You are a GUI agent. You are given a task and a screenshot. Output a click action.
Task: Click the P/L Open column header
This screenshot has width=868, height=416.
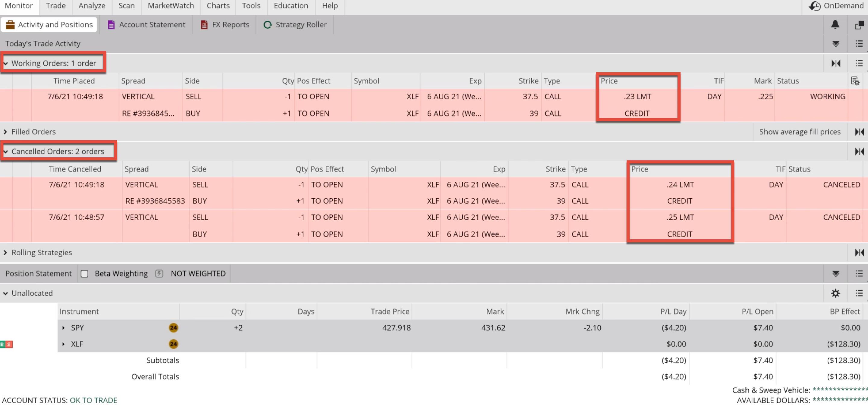coord(757,311)
